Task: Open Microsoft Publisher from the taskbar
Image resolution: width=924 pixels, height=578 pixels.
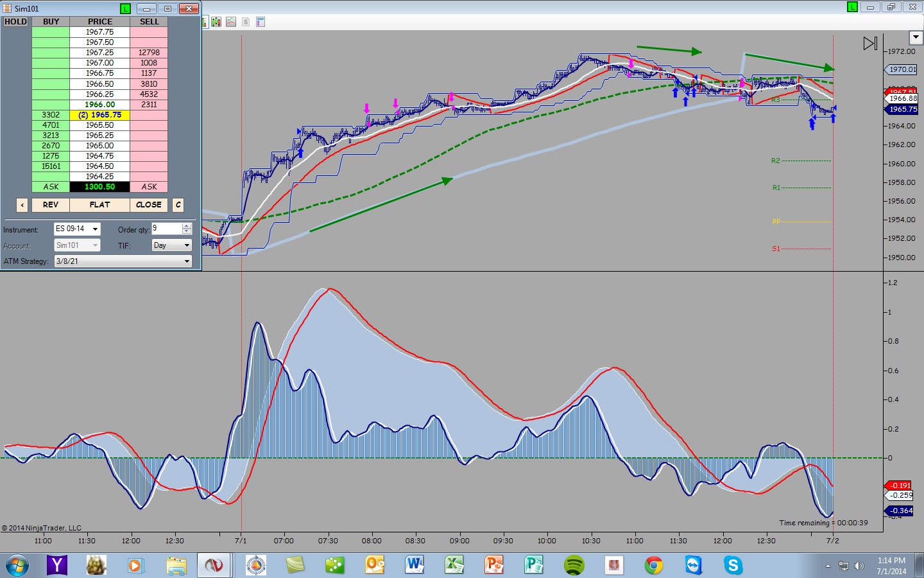Action: click(534, 565)
